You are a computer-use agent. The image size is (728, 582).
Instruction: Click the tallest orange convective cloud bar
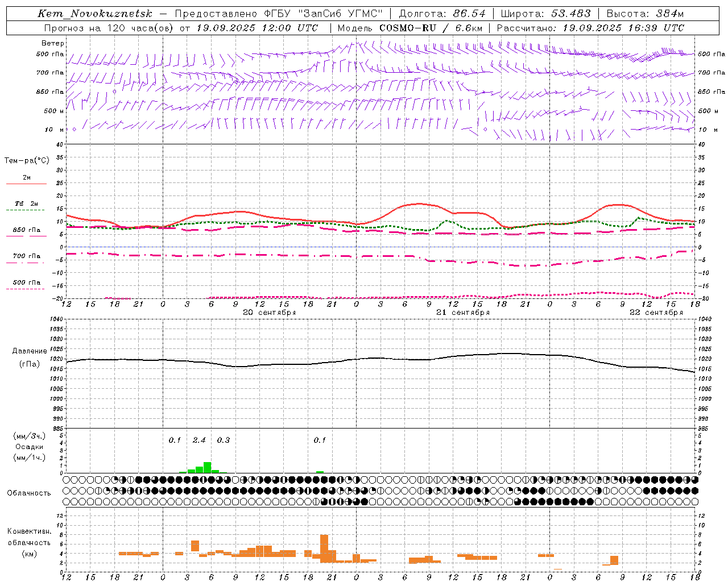point(324,548)
